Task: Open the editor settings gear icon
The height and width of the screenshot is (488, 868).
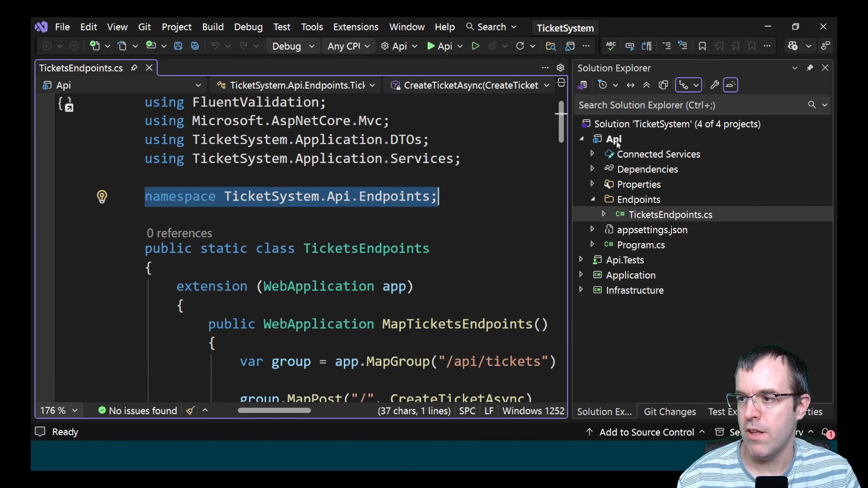Action: click(561, 68)
